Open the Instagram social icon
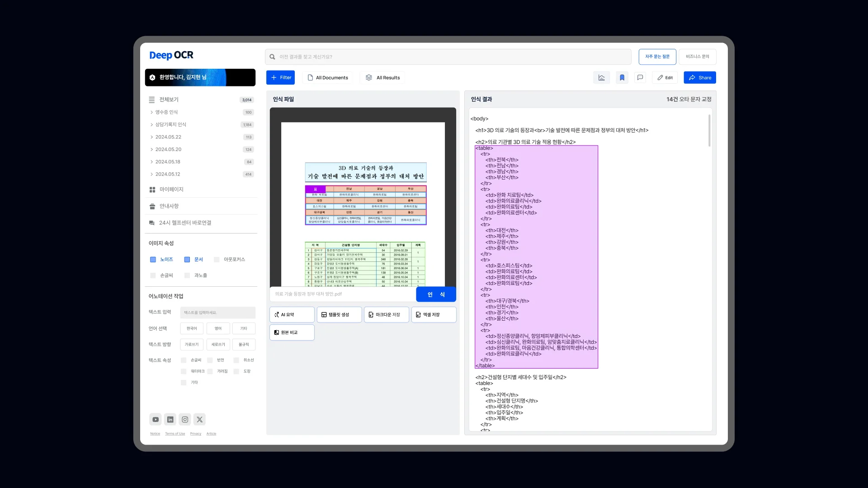The height and width of the screenshot is (488, 868). click(x=185, y=419)
